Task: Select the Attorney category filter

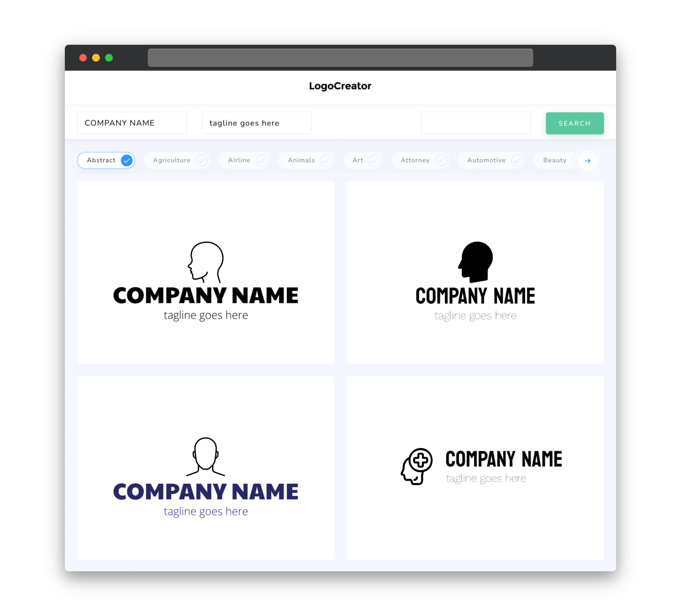Action: pyautogui.click(x=422, y=160)
